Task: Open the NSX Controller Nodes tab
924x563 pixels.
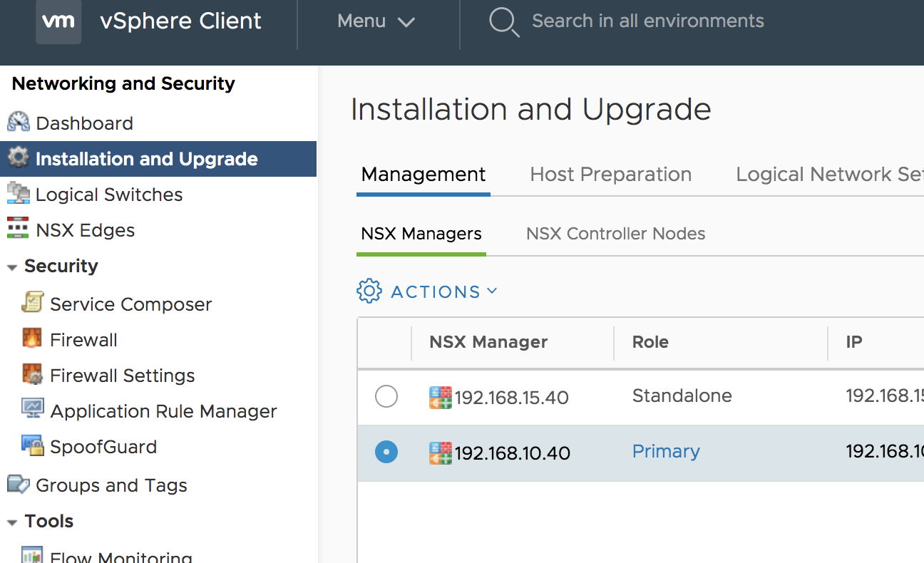Action: point(615,233)
